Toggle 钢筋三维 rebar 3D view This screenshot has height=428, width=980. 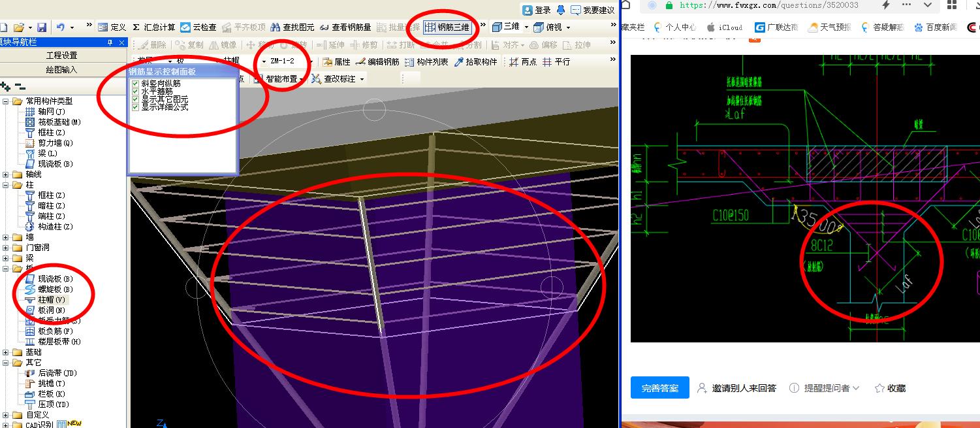point(447,27)
